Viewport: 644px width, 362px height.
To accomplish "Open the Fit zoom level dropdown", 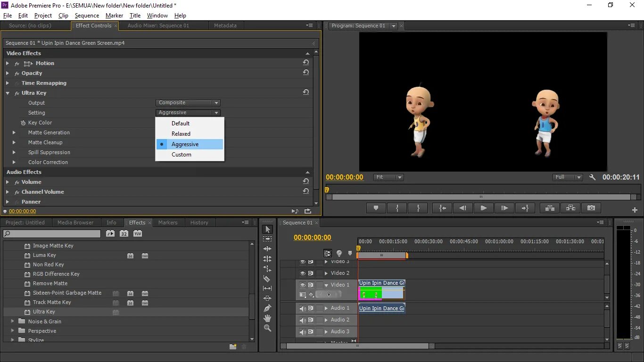I will tap(389, 177).
